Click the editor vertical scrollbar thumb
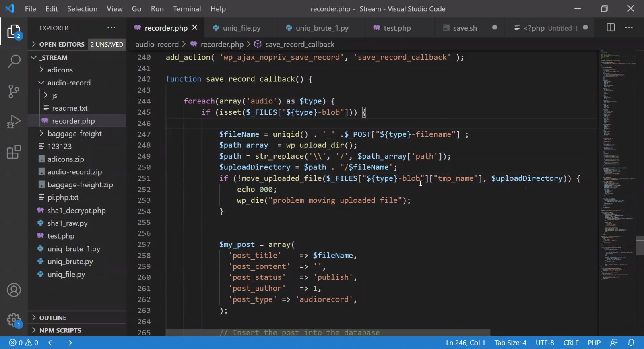 coord(640,246)
